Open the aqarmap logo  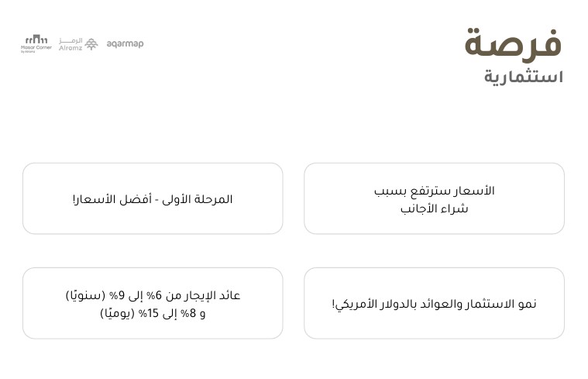(125, 43)
